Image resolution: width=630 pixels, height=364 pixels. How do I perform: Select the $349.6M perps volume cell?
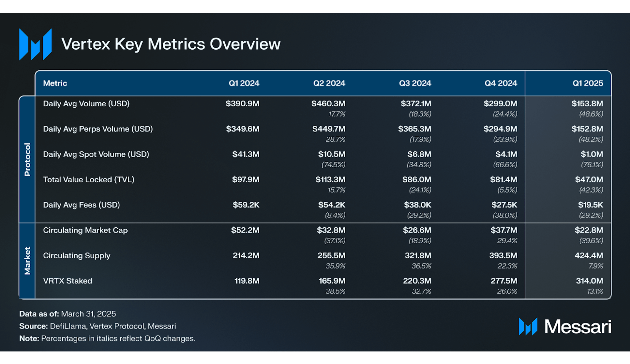point(243,129)
